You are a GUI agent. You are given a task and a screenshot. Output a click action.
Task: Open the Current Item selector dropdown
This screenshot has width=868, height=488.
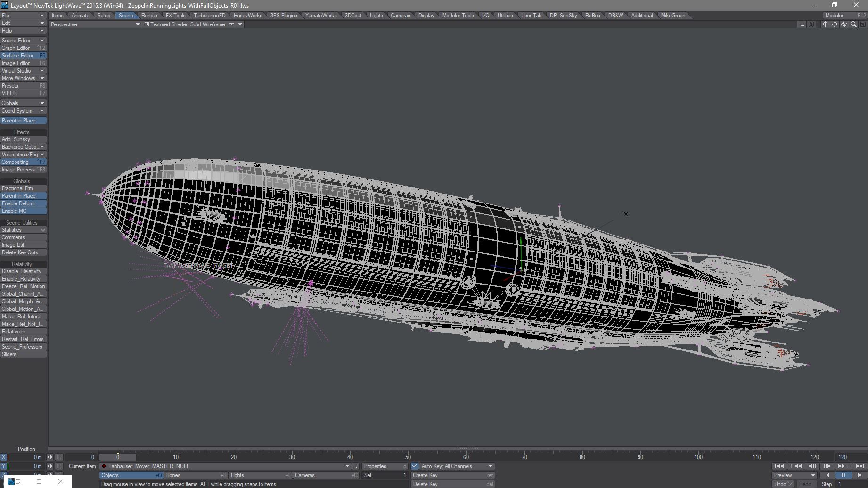(348, 466)
